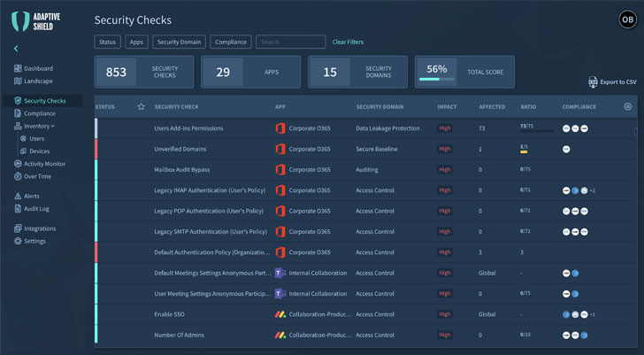The height and width of the screenshot is (355, 644).
Task: Click the Landscape map icon
Action: [x=17, y=81]
